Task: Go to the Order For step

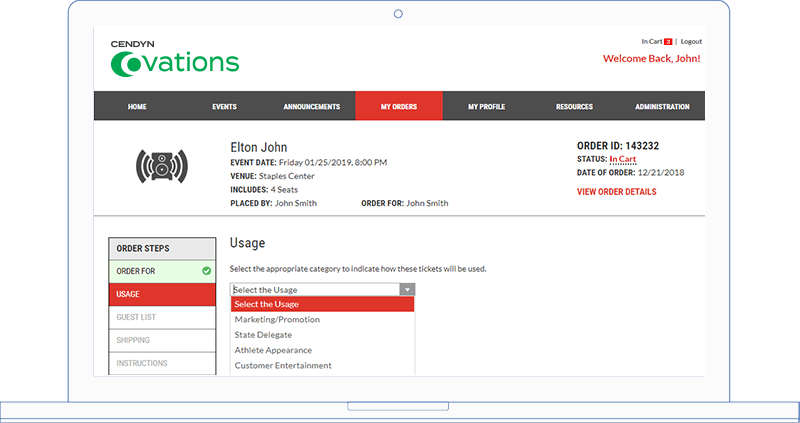Action: [162, 271]
